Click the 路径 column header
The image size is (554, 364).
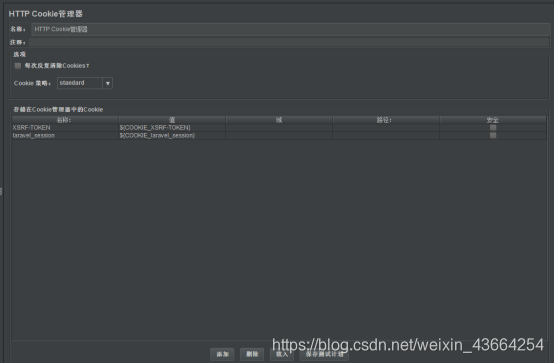point(386,120)
